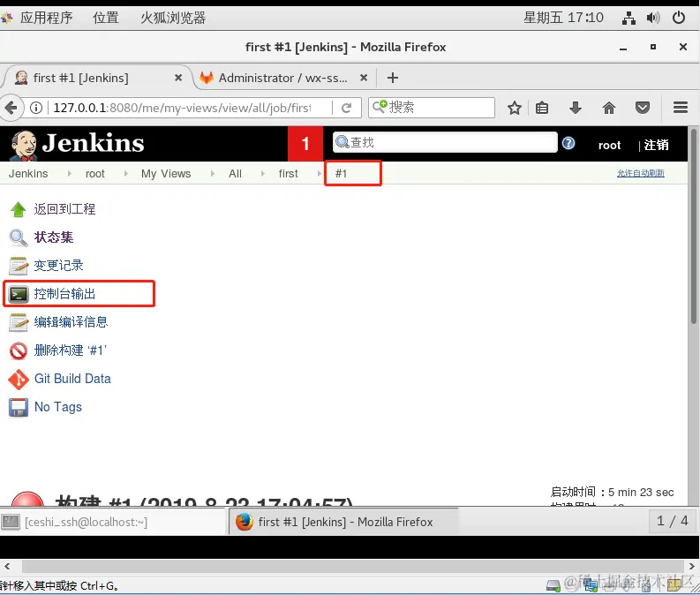
Task: Click the Firefox home icon
Action: click(608, 108)
